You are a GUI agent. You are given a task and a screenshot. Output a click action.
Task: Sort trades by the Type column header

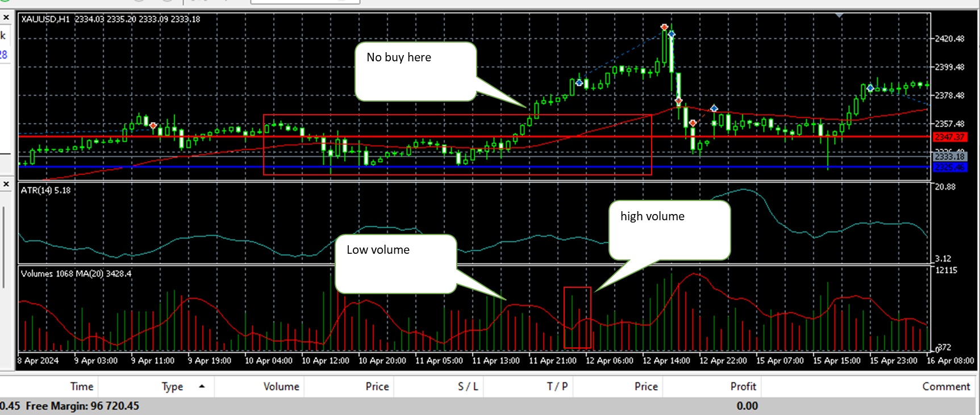pyautogui.click(x=172, y=387)
